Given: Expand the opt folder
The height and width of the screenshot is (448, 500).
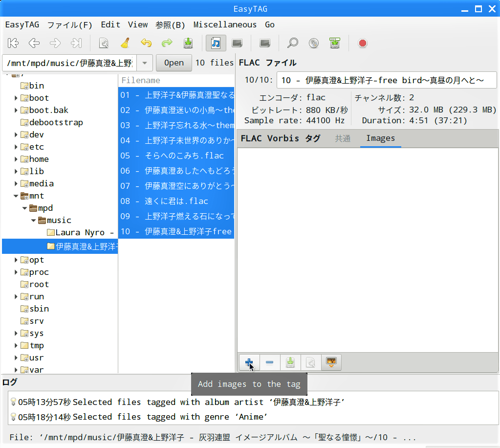Looking at the screenshot, I should click(x=16, y=260).
